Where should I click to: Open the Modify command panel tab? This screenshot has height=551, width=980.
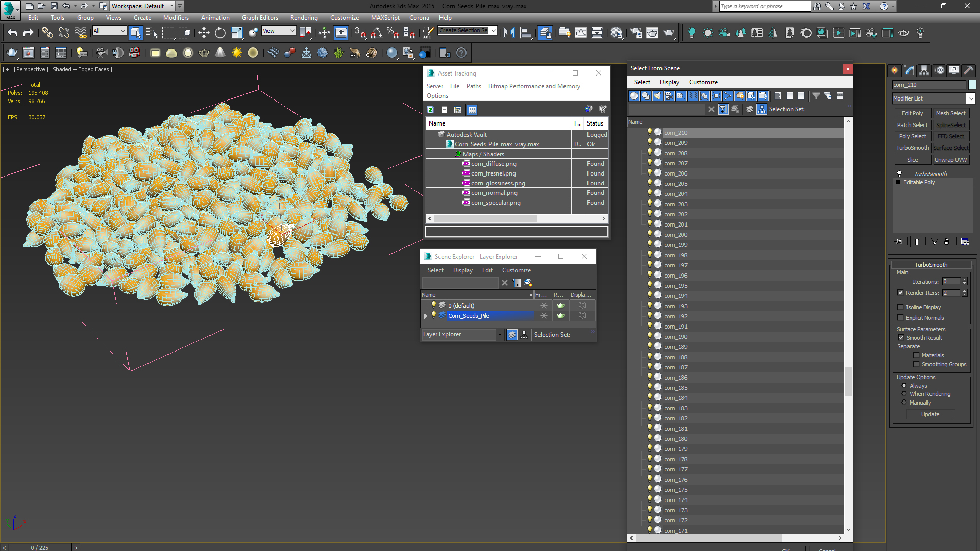(x=910, y=70)
